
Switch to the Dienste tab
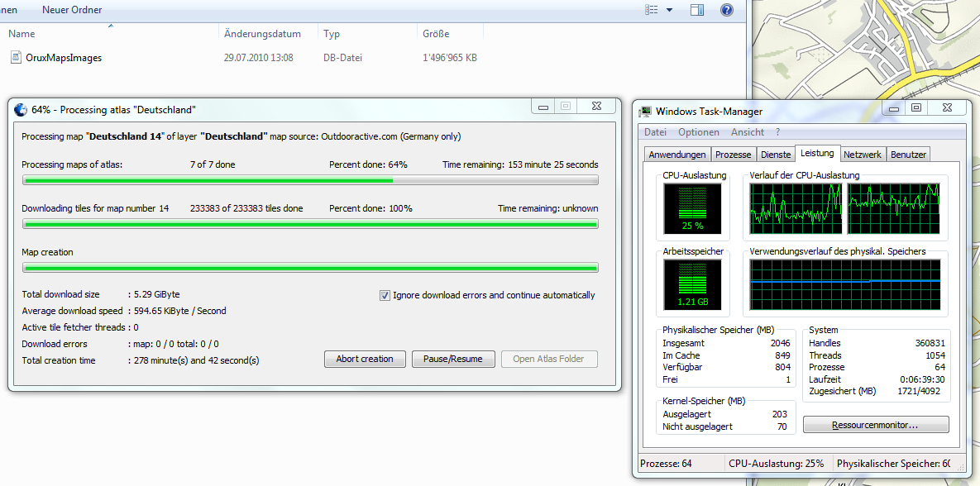[775, 155]
